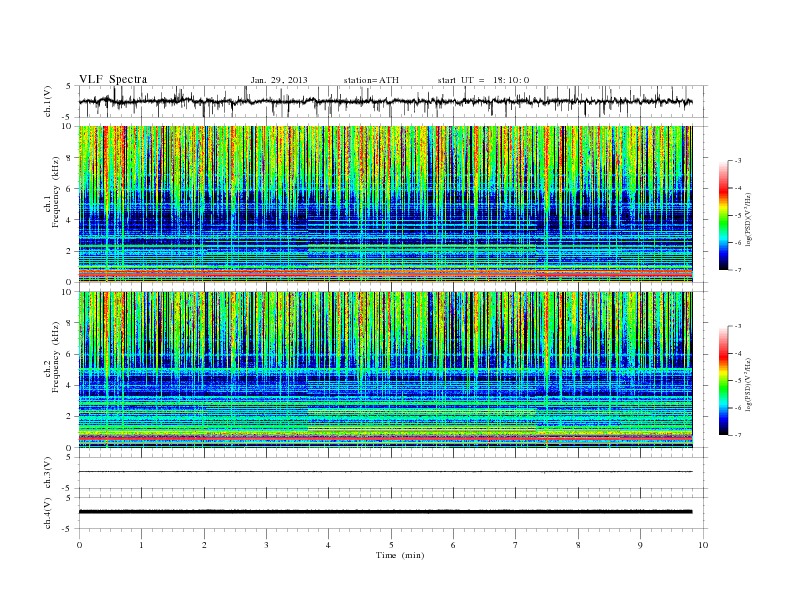
Task: Click the 'ch.3(V)' waveform axis label
Action: point(48,473)
